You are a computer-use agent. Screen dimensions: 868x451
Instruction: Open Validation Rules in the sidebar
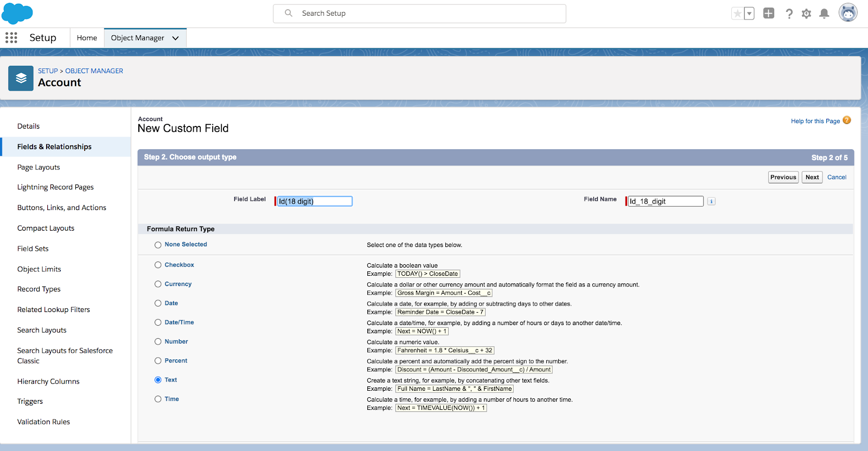(43, 422)
